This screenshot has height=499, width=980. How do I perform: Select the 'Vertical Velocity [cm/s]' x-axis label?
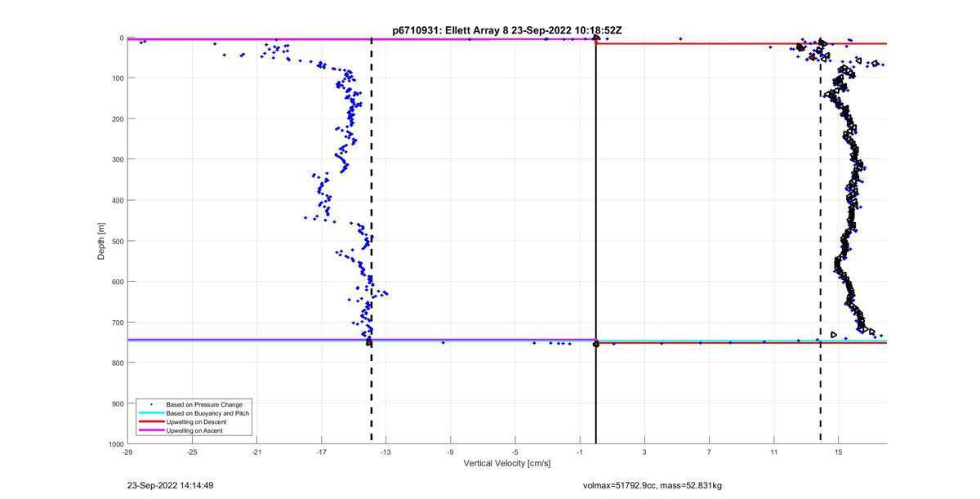coord(507,463)
